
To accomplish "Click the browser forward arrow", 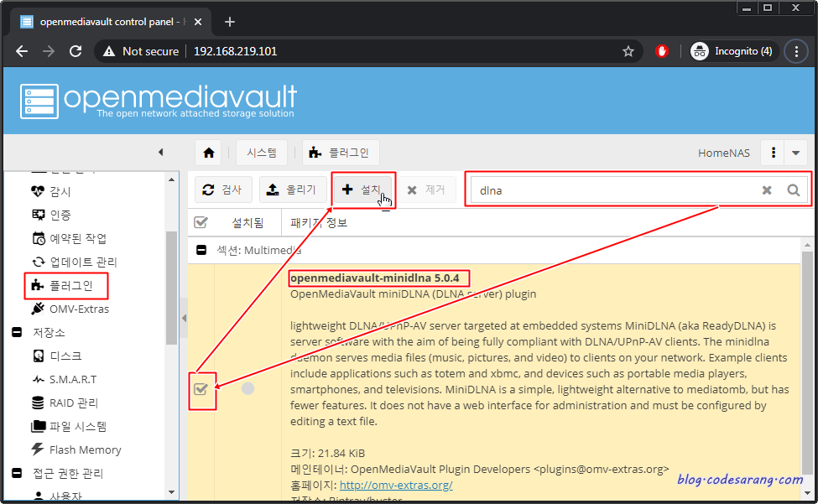I will (49, 51).
